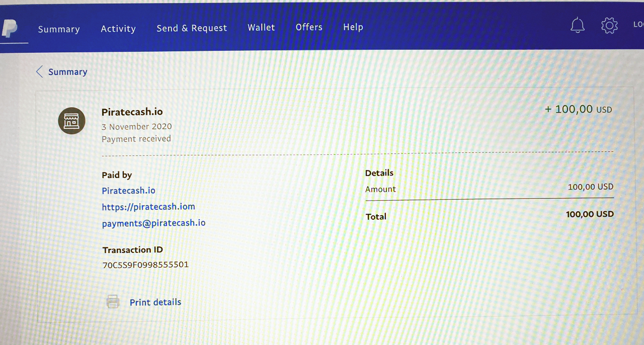
Task: Open settings with the gear icon
Action: tap(609, 25)
